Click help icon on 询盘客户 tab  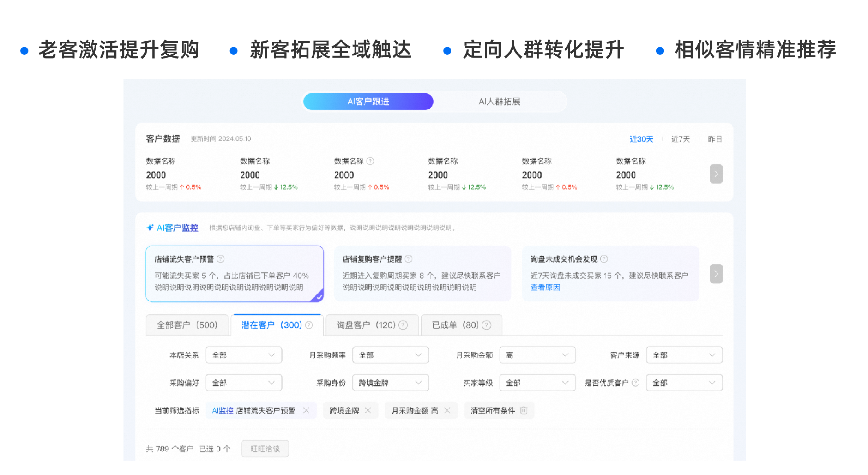coord(403,325)
